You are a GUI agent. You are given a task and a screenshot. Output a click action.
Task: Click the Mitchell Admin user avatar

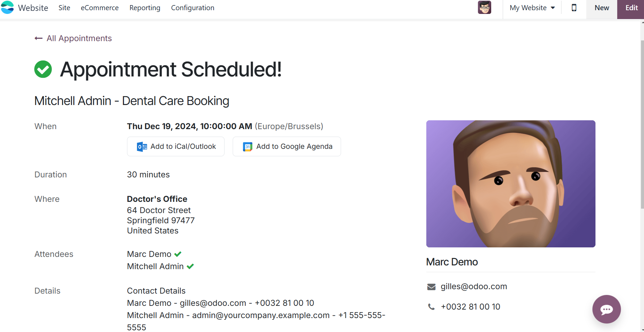click(x=484, y=7)
